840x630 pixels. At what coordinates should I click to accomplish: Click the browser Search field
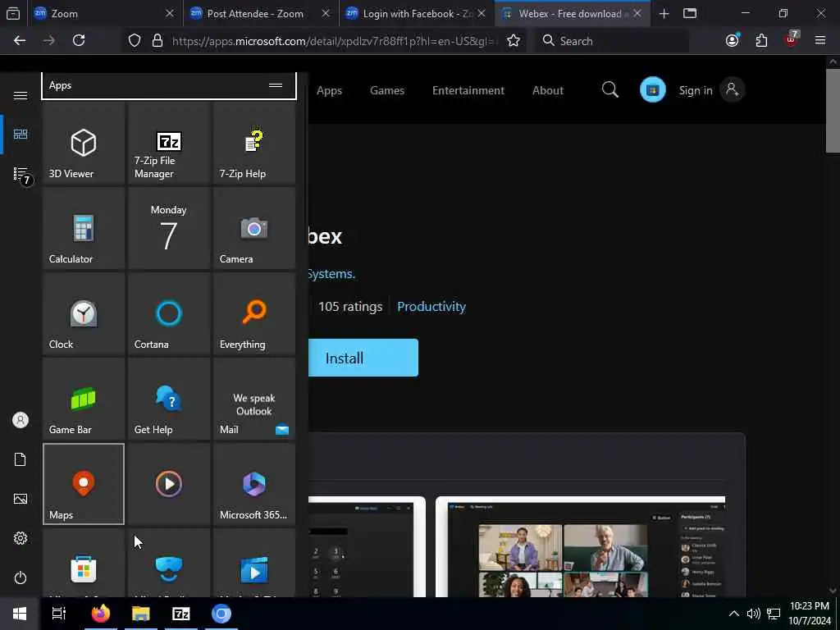tap(612, 41)
